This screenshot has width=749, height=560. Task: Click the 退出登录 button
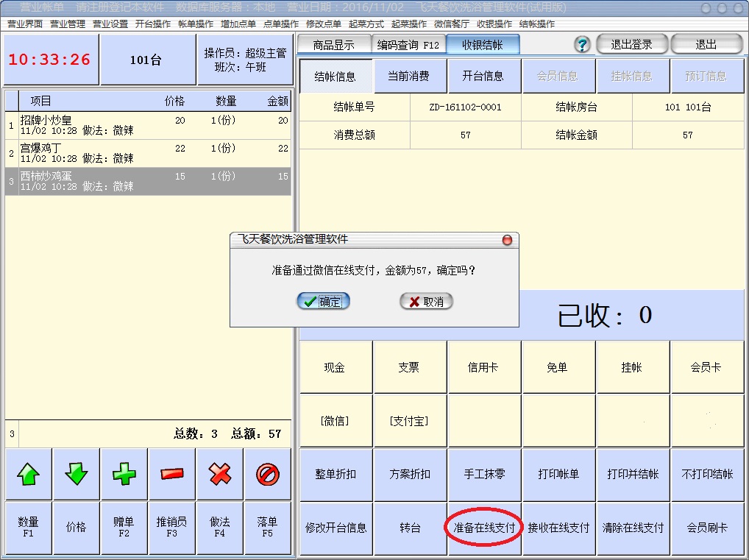click(631, 45)
